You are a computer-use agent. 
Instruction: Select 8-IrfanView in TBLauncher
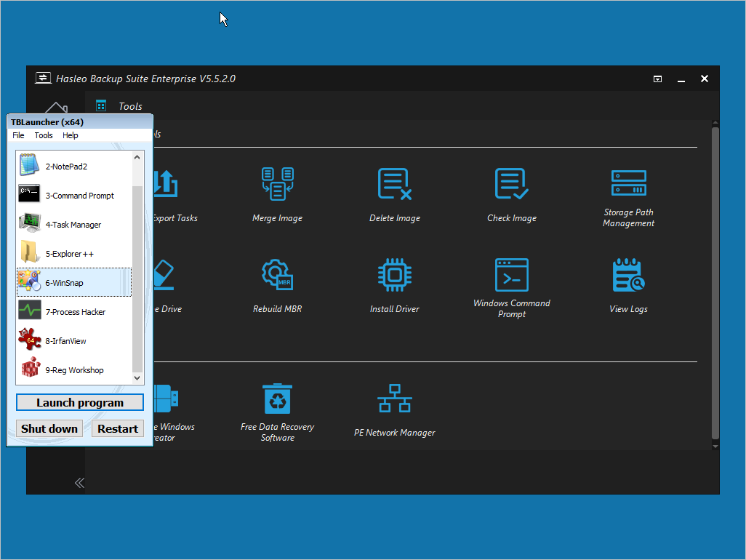tap(74, 340)
